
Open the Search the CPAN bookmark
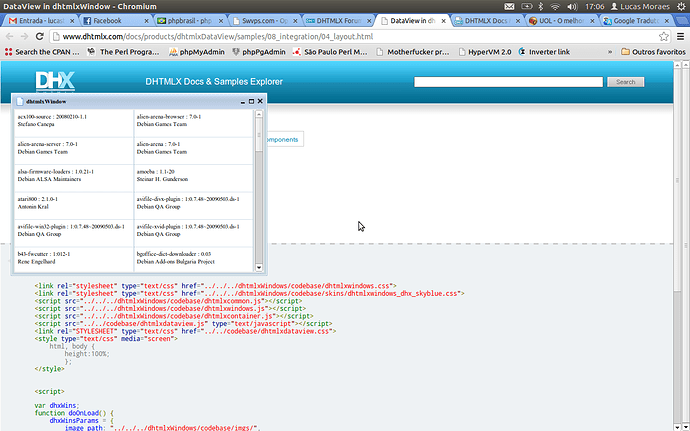point(42,52)
